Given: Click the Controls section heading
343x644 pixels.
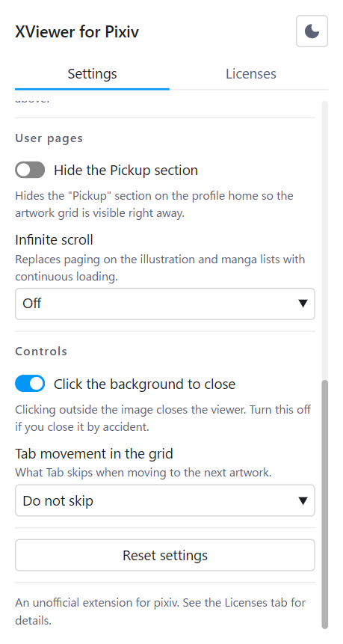Looking at the screenshot, I should pos(41,352).
